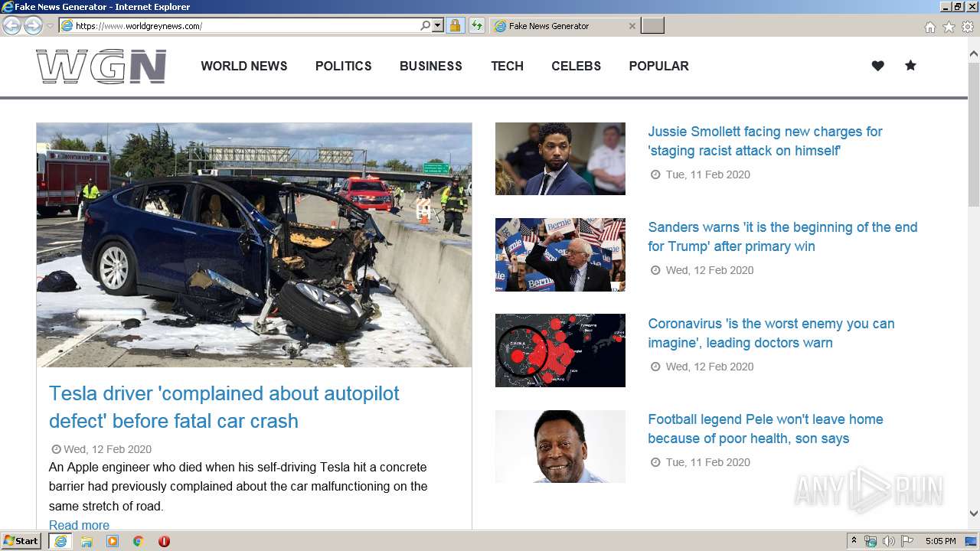The width and height of the screenshot is (980, 551).
Task: Click the Windows Start button
Action: (21, 541)
